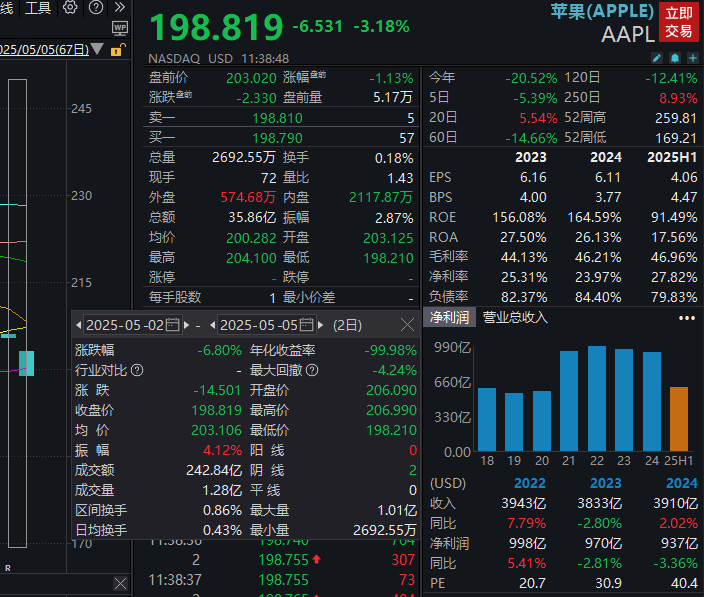Click the 盘前价 value 203.020
This screenshot has width=704, height=597.
point(251,79)
